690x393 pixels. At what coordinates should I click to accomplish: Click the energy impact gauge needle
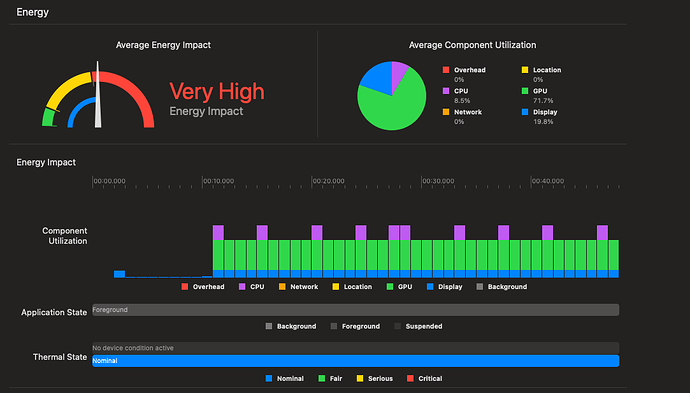pyautogui.click(x=98, y=95)
